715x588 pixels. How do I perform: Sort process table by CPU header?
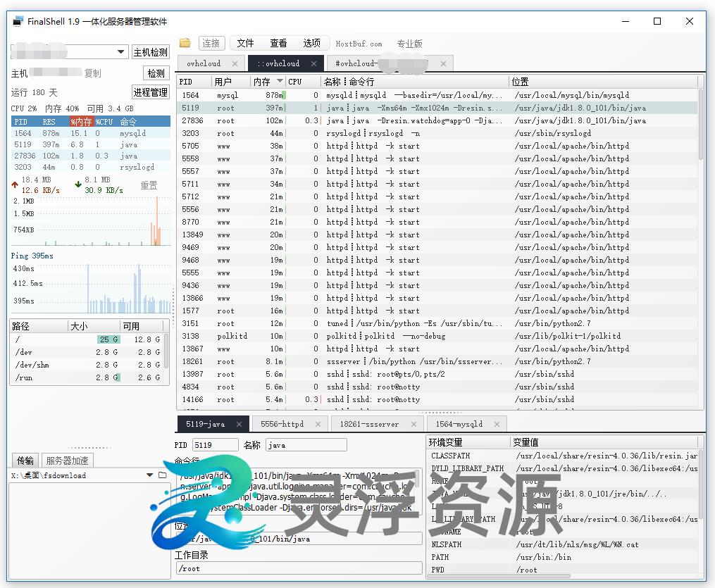(x=303, y=82)
